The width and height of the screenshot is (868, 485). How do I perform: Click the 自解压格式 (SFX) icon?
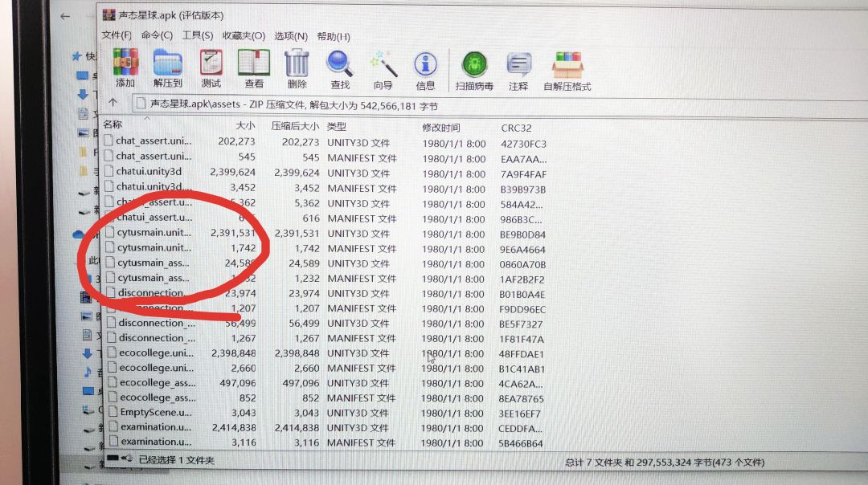pyautogui.click(x=567, y=66)
